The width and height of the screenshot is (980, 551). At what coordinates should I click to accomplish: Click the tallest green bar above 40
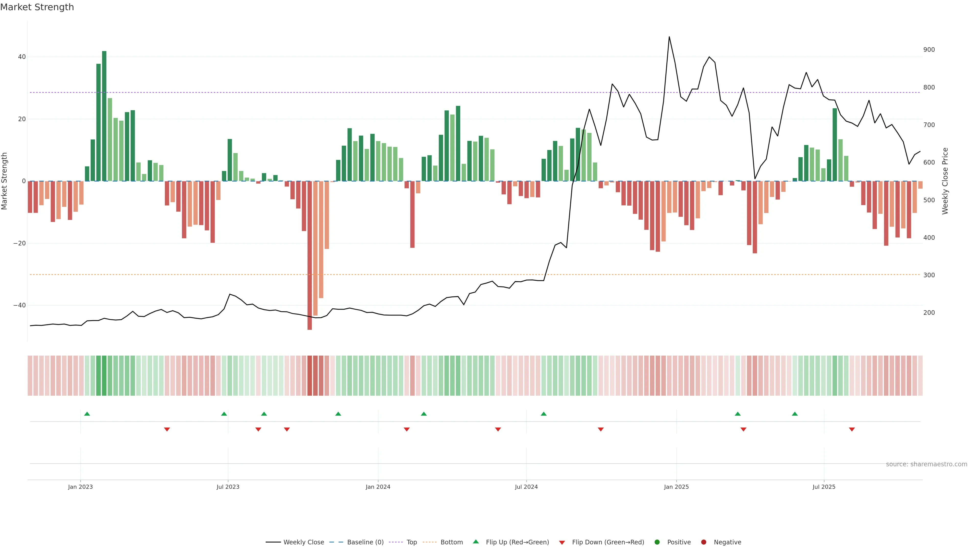point(104,114)
